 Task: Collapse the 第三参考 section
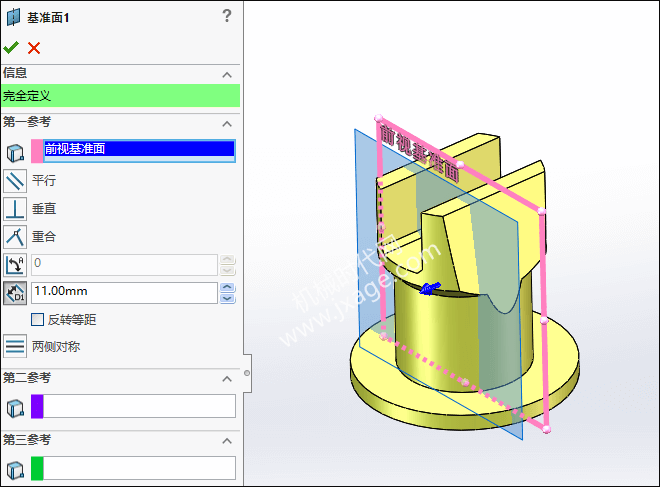(x=227, y=441)
